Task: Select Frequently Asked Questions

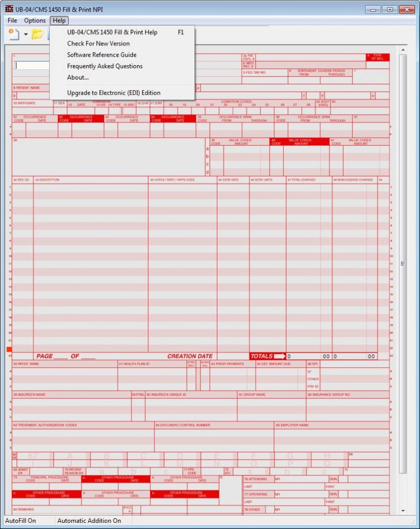Action: (122, 66)
